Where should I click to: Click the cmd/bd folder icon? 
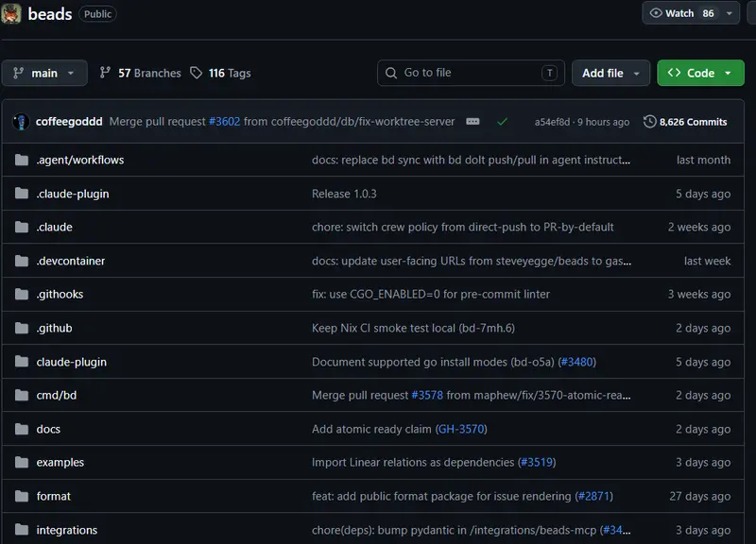(x=22, y=395)
